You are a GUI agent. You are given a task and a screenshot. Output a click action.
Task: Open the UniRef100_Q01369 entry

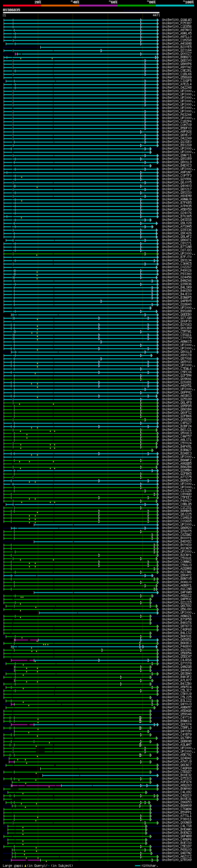[x=177, y=328]
